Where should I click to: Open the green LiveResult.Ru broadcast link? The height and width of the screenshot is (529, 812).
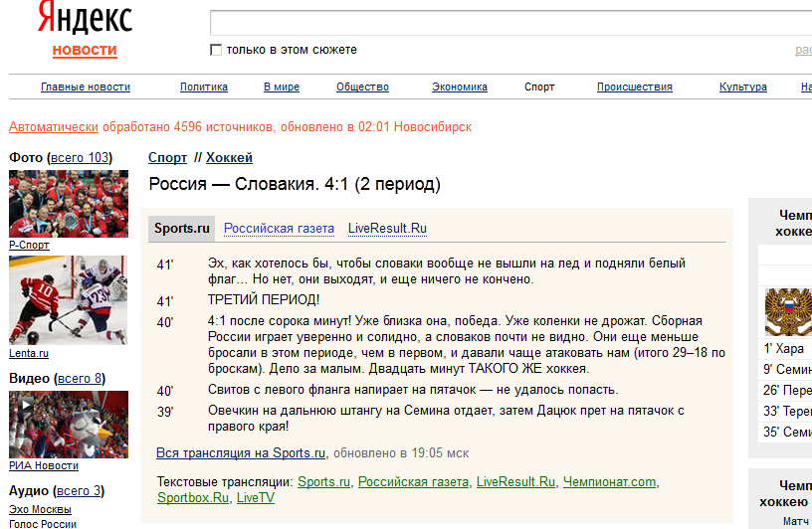point(515,482)
